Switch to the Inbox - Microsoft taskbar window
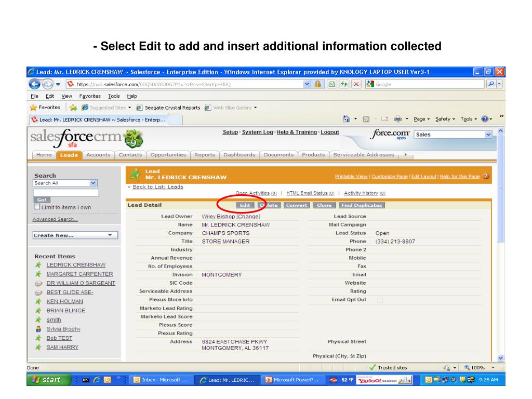532x399 pixels. click(x=162, y=380)
